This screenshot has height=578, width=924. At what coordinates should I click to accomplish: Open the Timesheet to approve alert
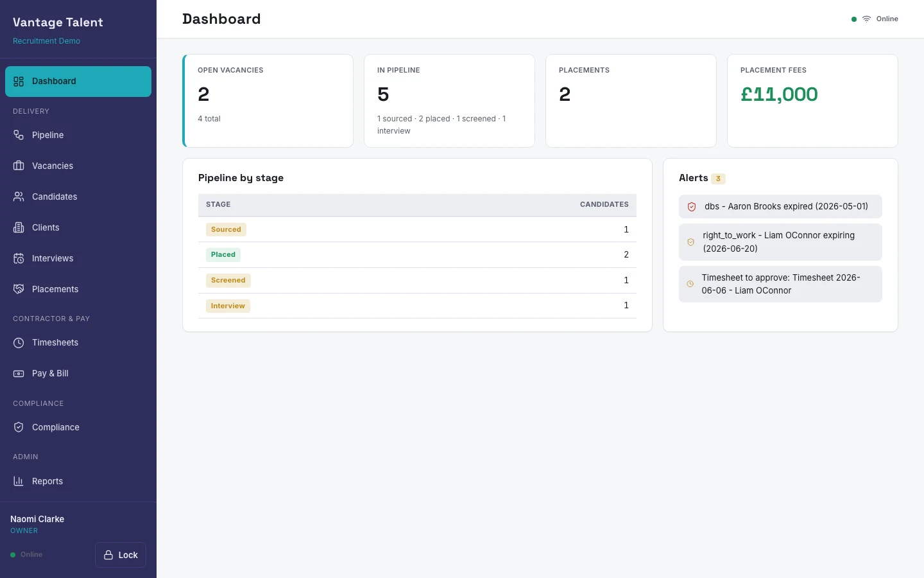(780, 284)
